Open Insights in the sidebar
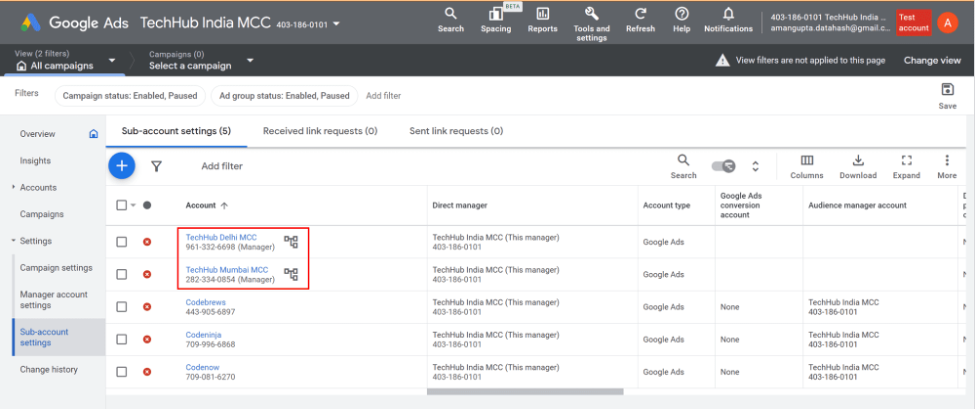This screenshot has height=410, width=977. point(36,160)
